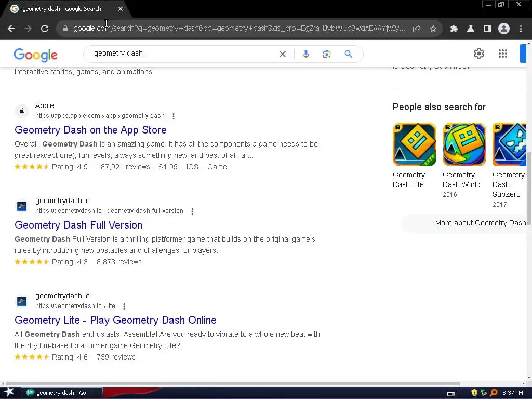Click the geometrydash.io full-version URL breadcrumb
Screen dimensions: 532x399
point(109,211)
